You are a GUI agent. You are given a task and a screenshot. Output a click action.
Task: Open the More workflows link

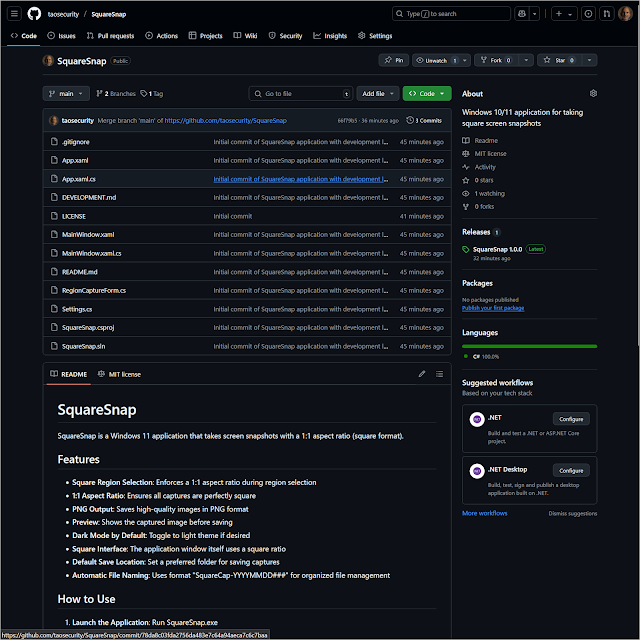tap(484, 513)
